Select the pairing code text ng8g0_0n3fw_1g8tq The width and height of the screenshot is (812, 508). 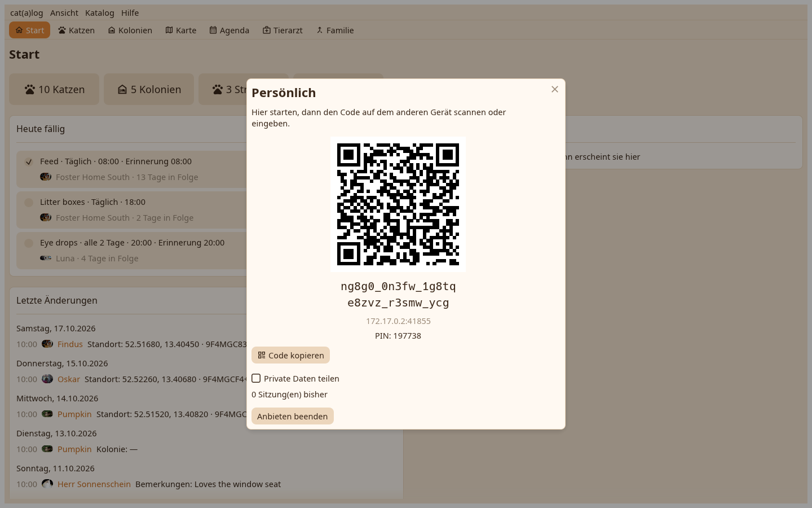point(398,286)
